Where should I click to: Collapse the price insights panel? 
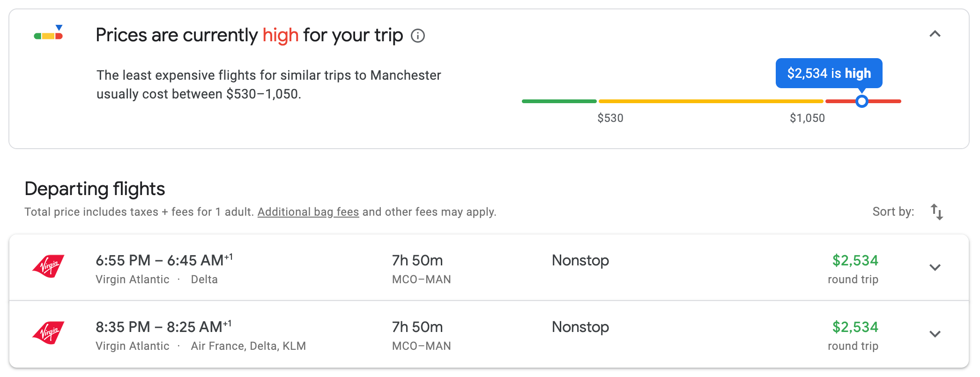click(935, 34)
